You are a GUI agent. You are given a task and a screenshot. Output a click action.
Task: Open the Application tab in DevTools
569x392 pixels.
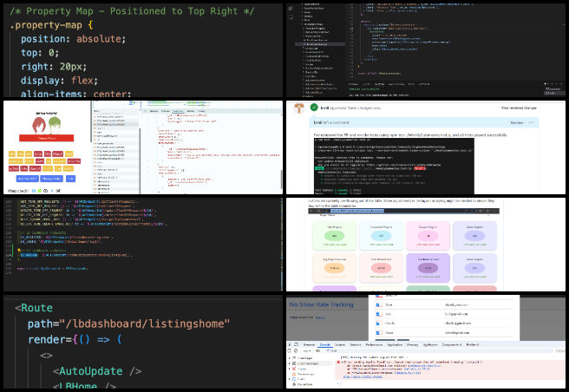[x=395, y=344]
